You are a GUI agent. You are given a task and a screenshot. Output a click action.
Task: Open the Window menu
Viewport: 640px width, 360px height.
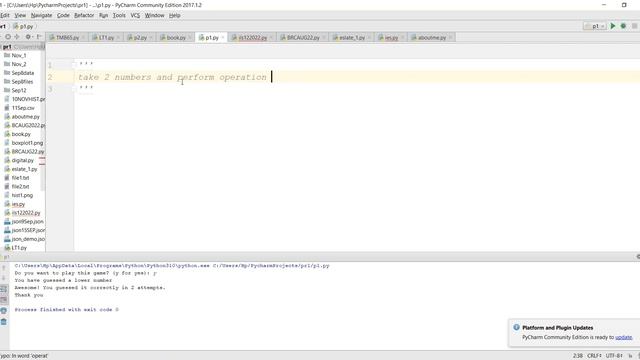pos(154,16)
